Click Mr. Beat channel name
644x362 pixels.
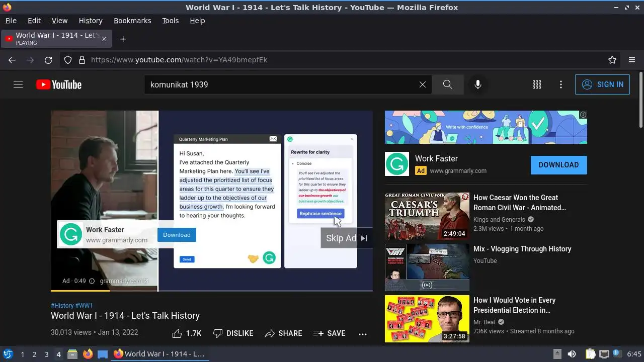pyautogui.click(x=485, y=322)
